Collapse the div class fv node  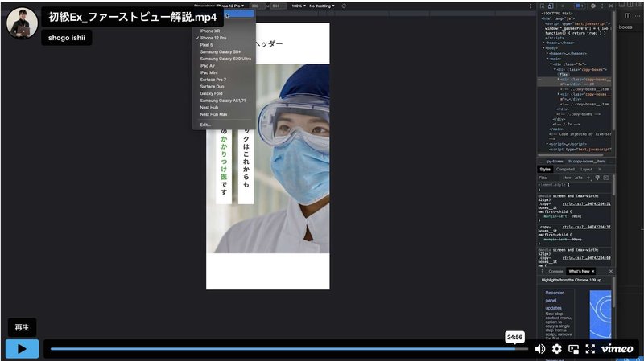[x=551, y=64]
